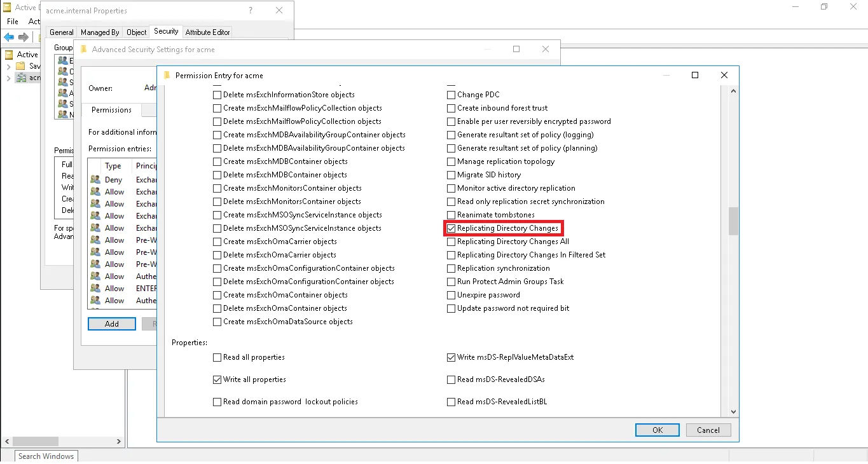Uncheck Write msDS-ReplValueMetaDataExt

click(x=451, y=357)
